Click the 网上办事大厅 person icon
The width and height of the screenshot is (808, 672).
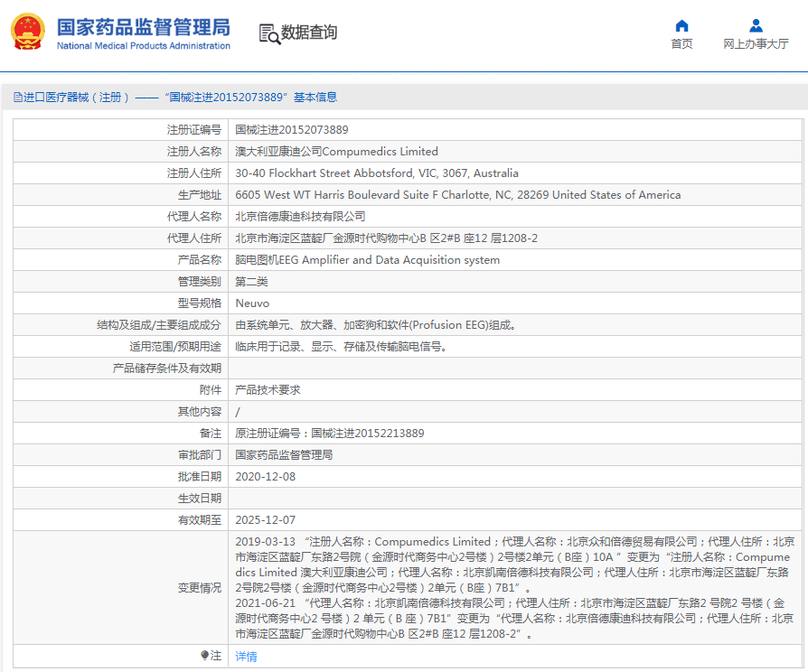[x=756, y=25]
